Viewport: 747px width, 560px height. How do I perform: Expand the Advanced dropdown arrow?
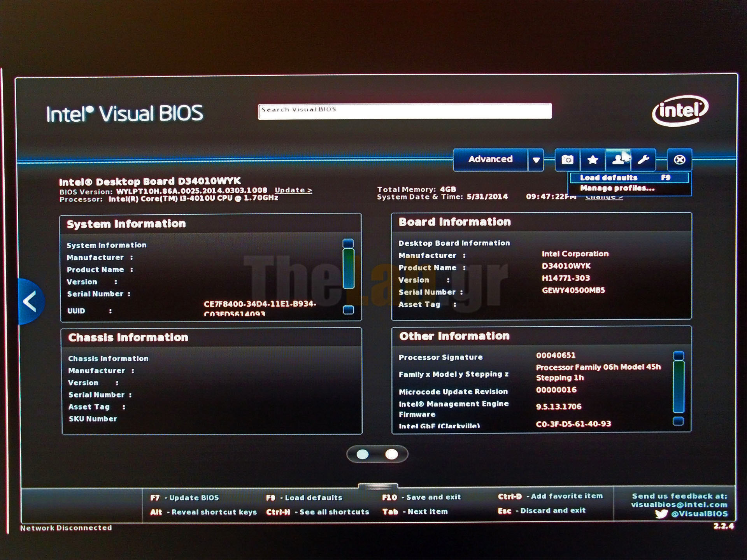(536, 160)
